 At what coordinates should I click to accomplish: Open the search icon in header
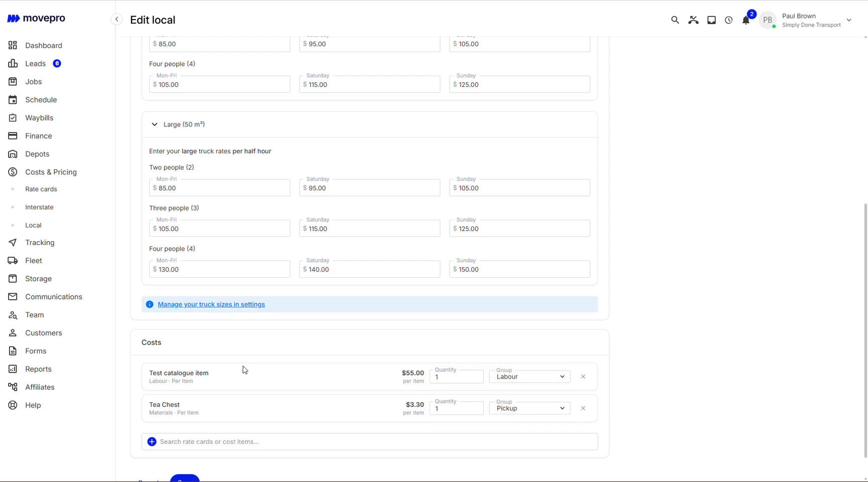click(675, 20)
